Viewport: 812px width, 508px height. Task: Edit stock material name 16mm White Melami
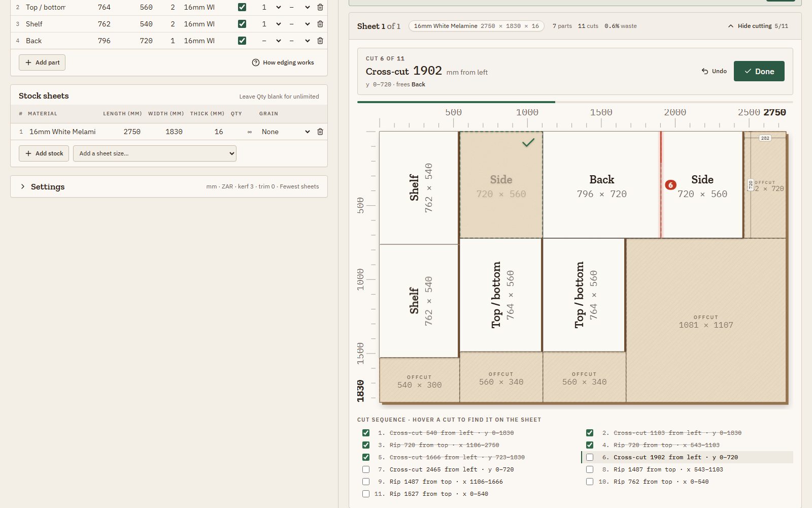point(62,132)
